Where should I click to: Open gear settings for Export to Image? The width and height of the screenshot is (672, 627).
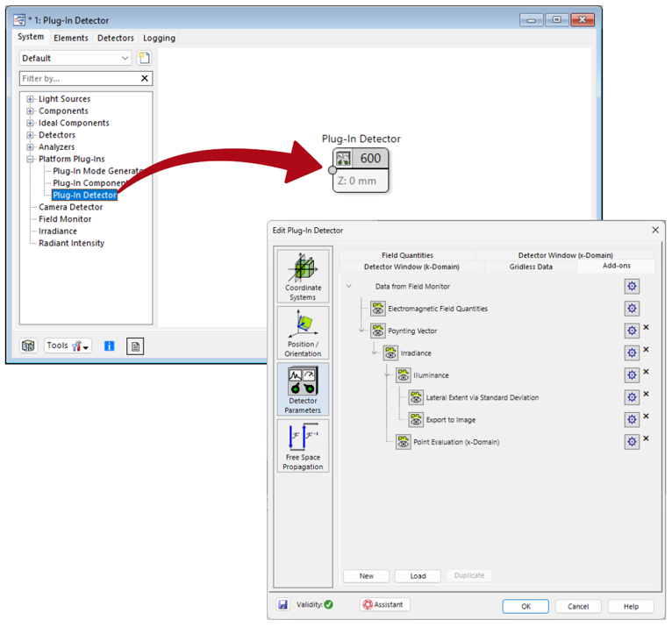click(x=632, y=420)
